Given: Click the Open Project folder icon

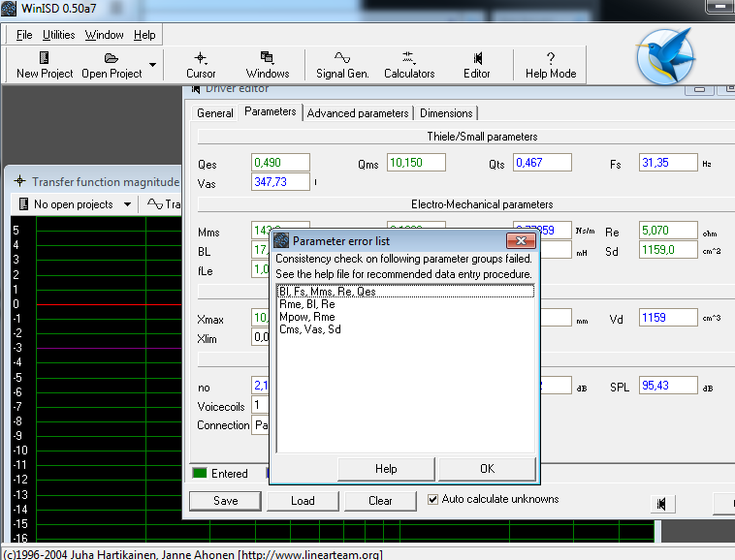Looking at the screenshot, I should click(x=112, y=58).
